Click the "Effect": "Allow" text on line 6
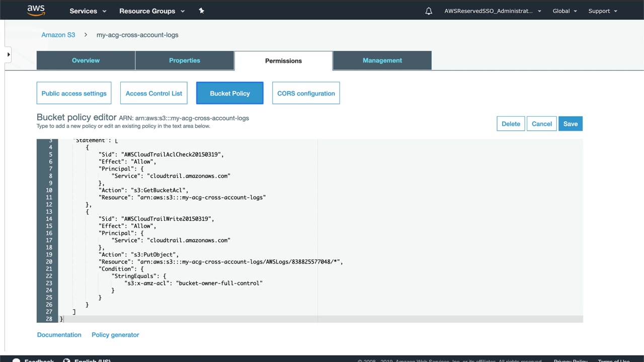Image resolution: width=644 pixels, height=362 pixels. point(127,161)
